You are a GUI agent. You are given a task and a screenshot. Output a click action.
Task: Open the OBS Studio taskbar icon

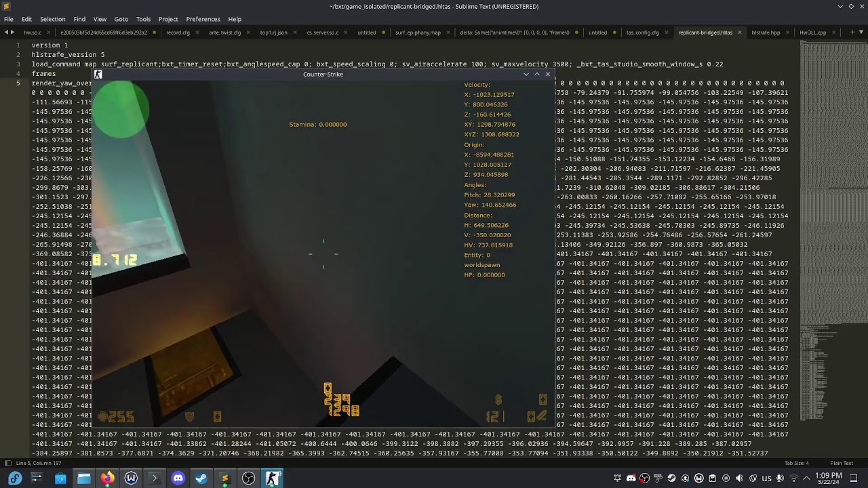249,478
